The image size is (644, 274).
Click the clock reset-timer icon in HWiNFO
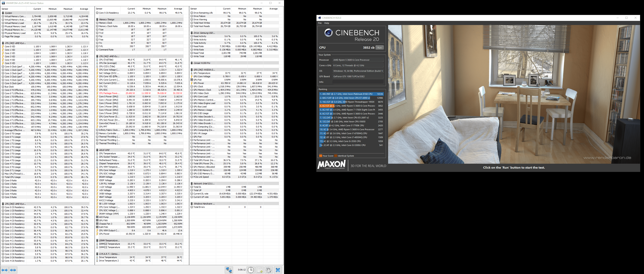251,270
